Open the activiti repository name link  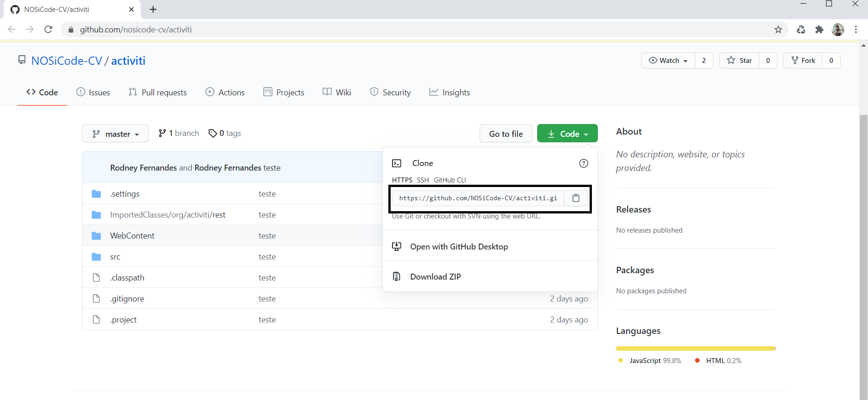pos(128,61)
